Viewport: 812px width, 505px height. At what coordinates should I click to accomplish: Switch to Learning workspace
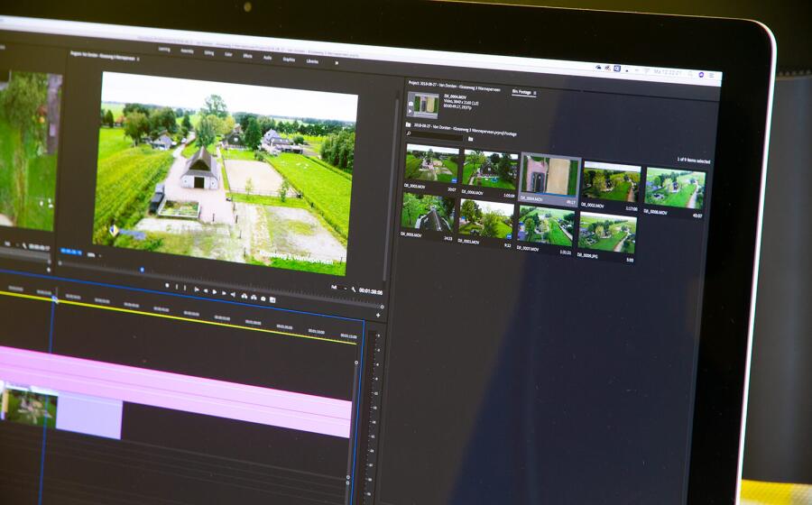[164, 50]
